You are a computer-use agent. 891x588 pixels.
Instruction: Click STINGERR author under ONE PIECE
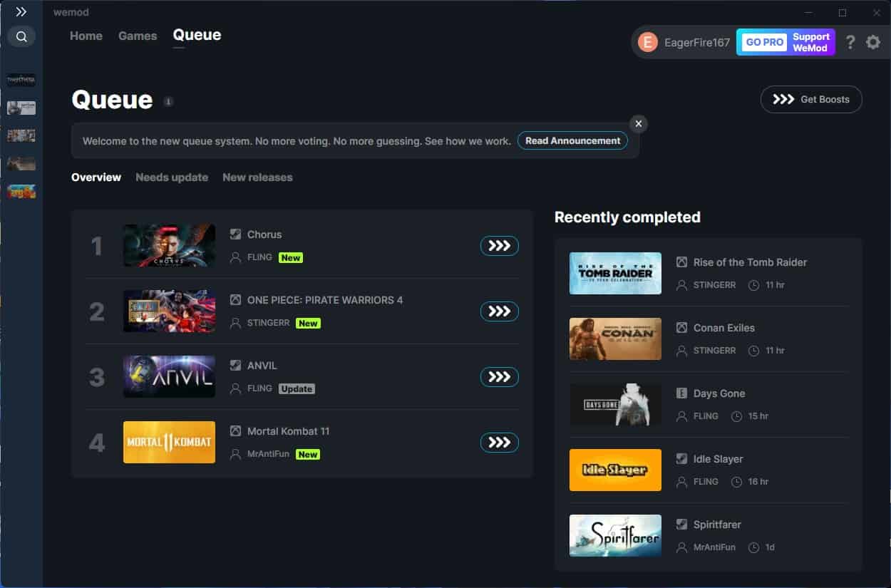(268, 323)
